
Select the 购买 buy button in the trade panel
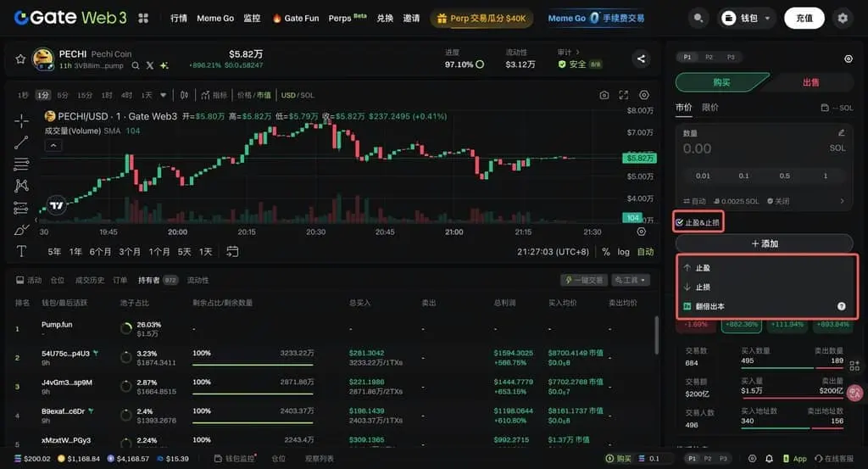(x=721, y=82)
